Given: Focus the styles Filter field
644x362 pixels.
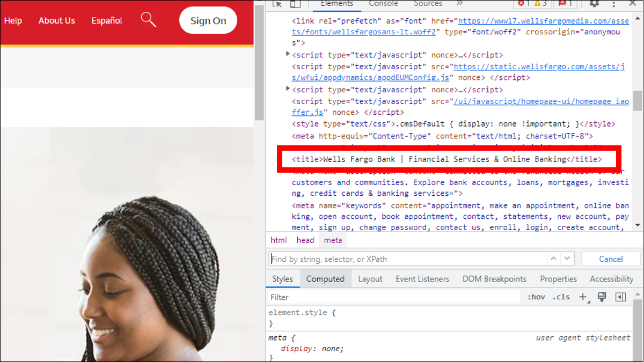Looking at the screenshot, I should tap(394, 297).
